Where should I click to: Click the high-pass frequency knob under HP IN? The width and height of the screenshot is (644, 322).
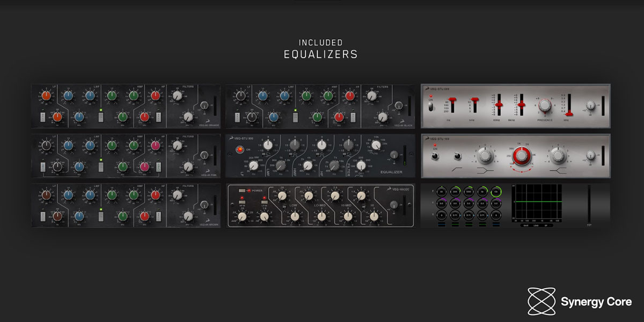point(241,217)
